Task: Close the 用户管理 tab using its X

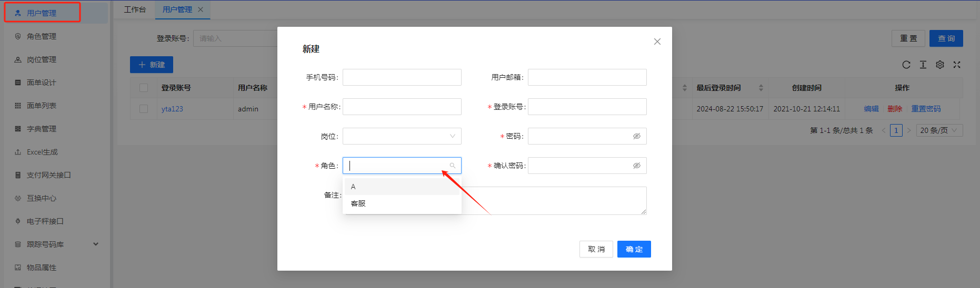Action: [201, 9]
